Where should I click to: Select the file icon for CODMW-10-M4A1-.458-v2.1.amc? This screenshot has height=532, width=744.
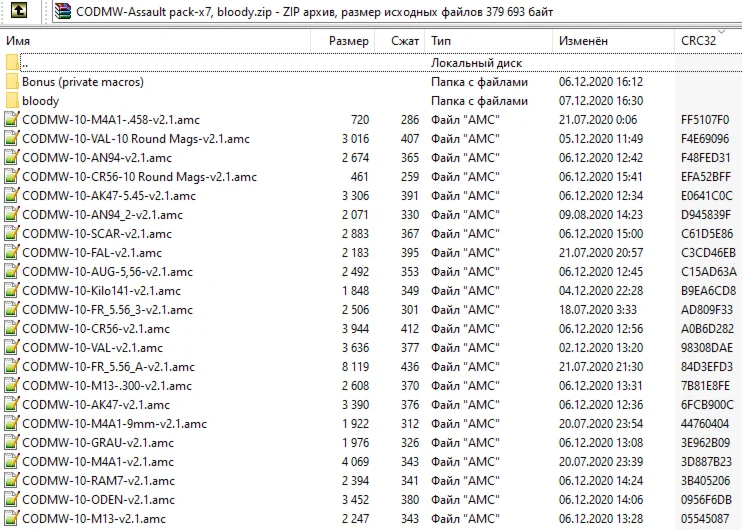[12, 119]
